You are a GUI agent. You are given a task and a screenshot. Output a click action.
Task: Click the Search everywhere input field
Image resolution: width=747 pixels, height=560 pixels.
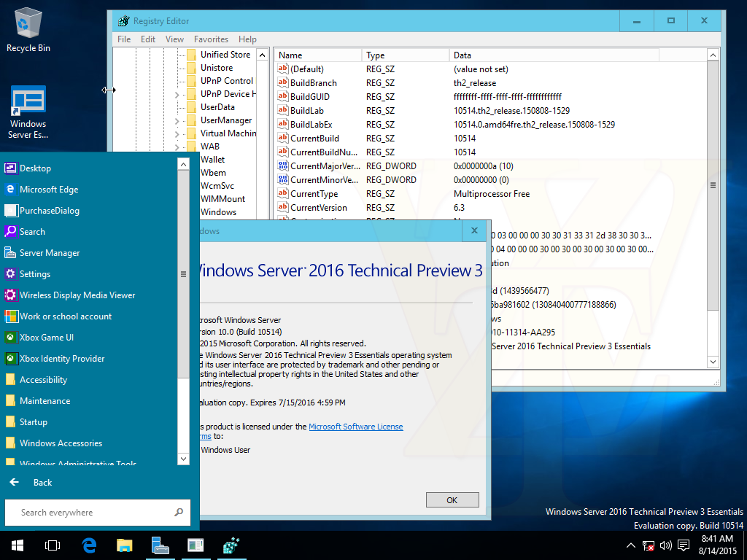tap(97, 513)
